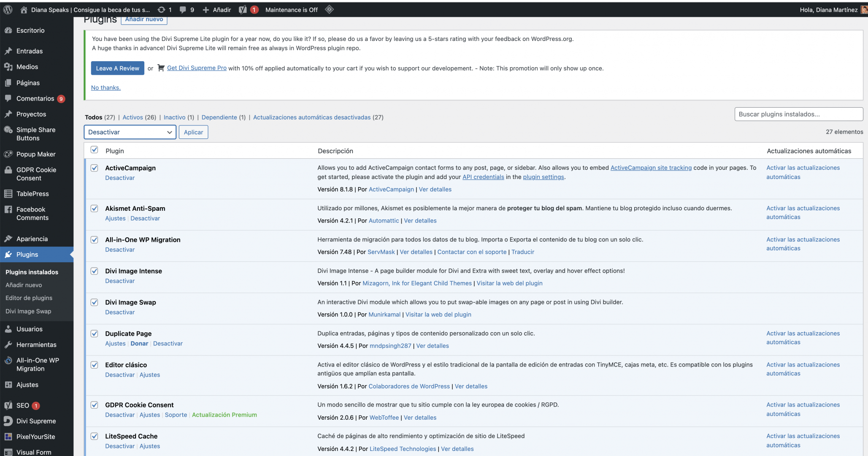
Task: Open Hola, Diana Martínez user menu
Action: (833, 10)
